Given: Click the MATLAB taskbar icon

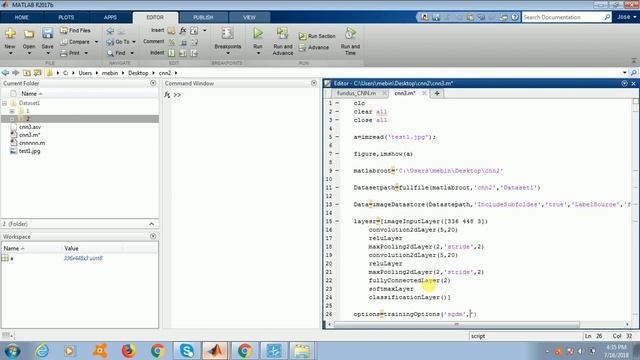Looking at the screenshot, I should 215,351.
